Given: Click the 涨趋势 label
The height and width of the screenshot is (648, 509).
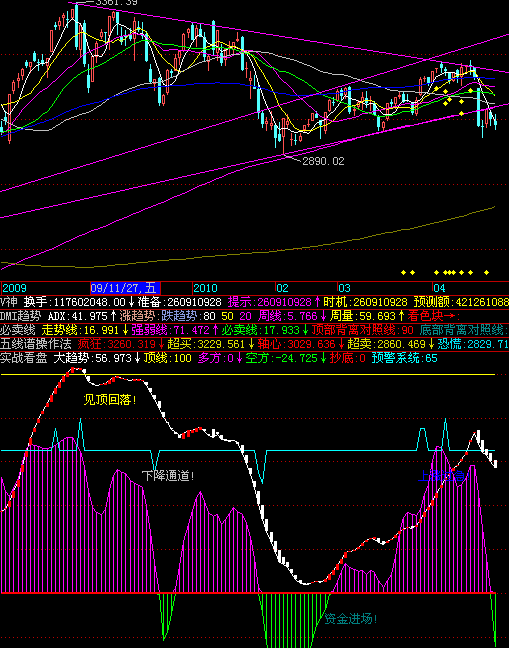Looking at the screenshot, I should point(139,317).
